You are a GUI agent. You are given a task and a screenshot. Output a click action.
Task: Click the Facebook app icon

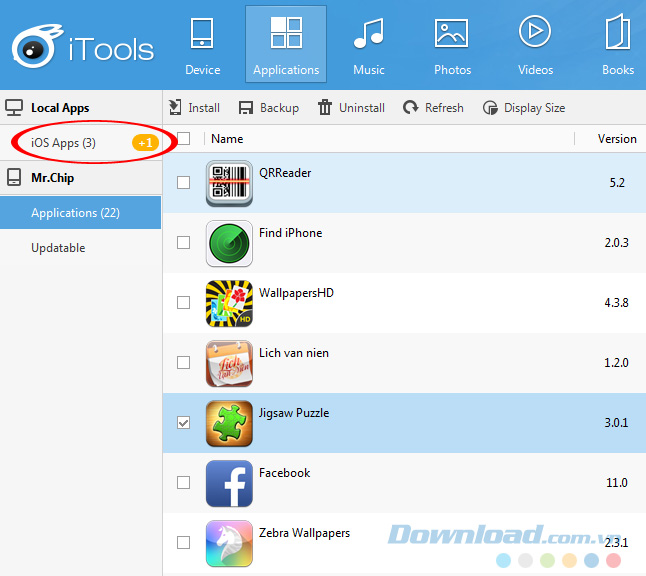coord(229,484)
